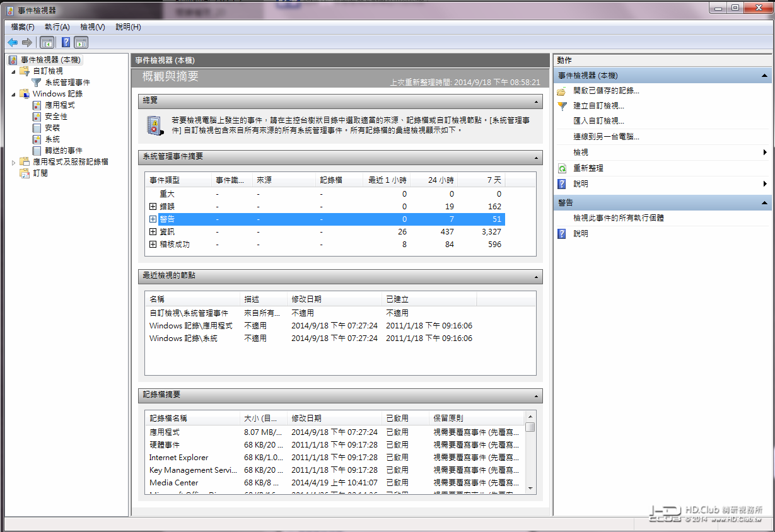Click 匯入自訂檢視 action
This screenshot has height=532, width=775.
click(x=598, y=121)
